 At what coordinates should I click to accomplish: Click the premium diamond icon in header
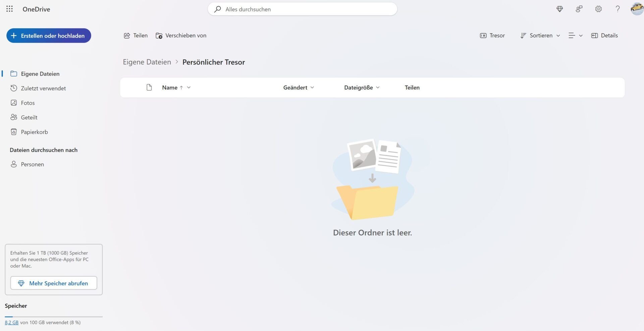[x=559, y=9]
